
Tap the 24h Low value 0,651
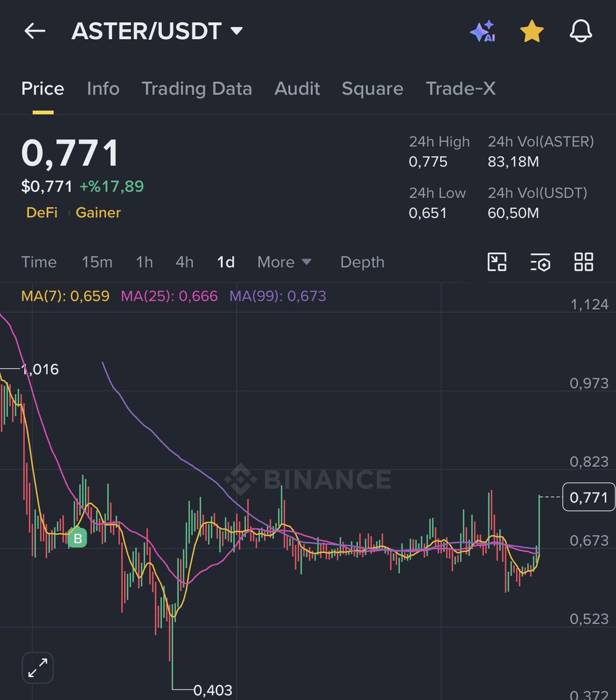coord(428,213)
